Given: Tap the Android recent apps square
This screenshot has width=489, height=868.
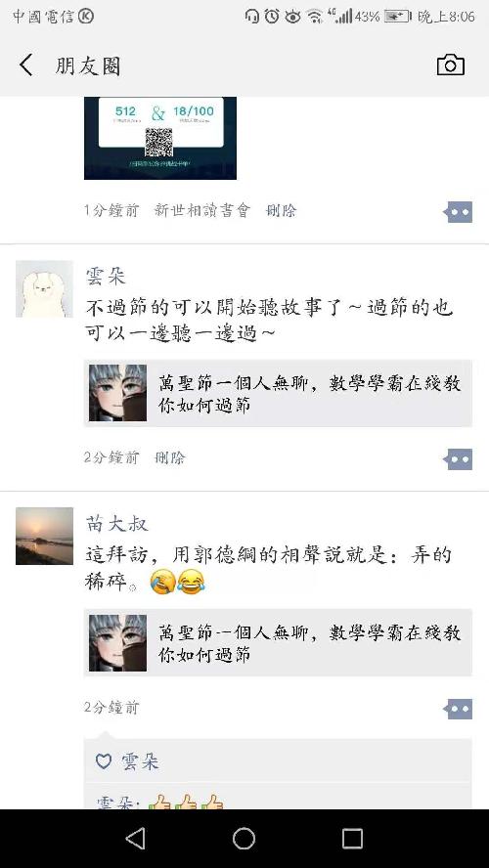Looking at the screenshot, I should (x=352, y=839).
